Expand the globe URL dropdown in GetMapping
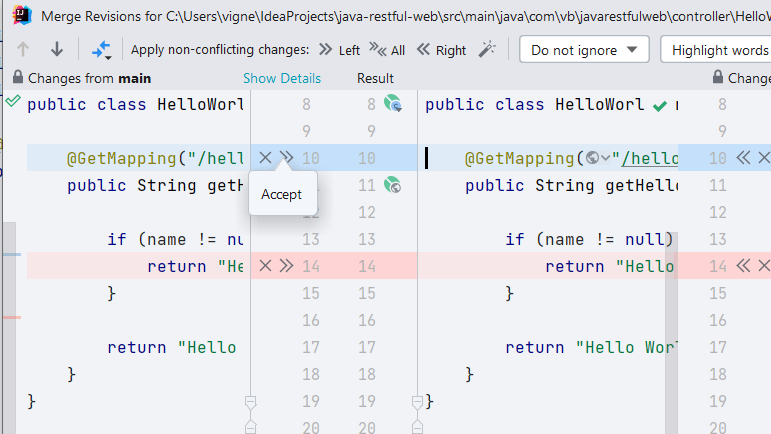 pos(599,158)
